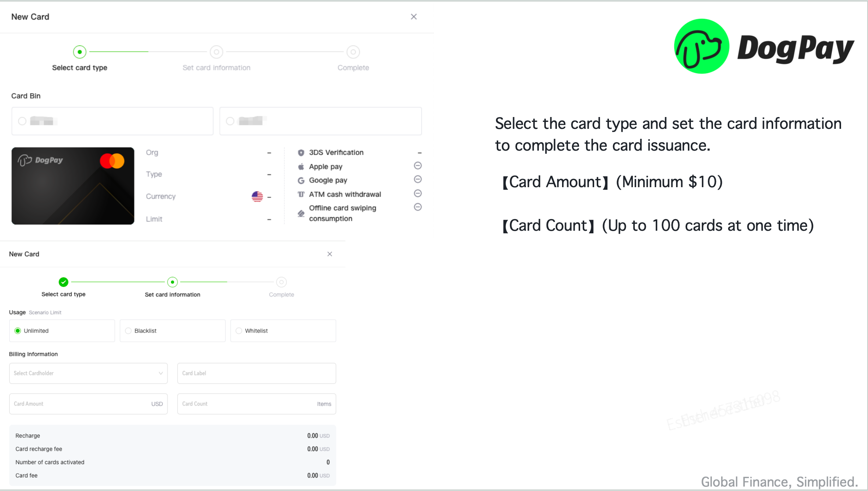Click the US flag currency icon

pyautogui.click(x=257, y=196)
